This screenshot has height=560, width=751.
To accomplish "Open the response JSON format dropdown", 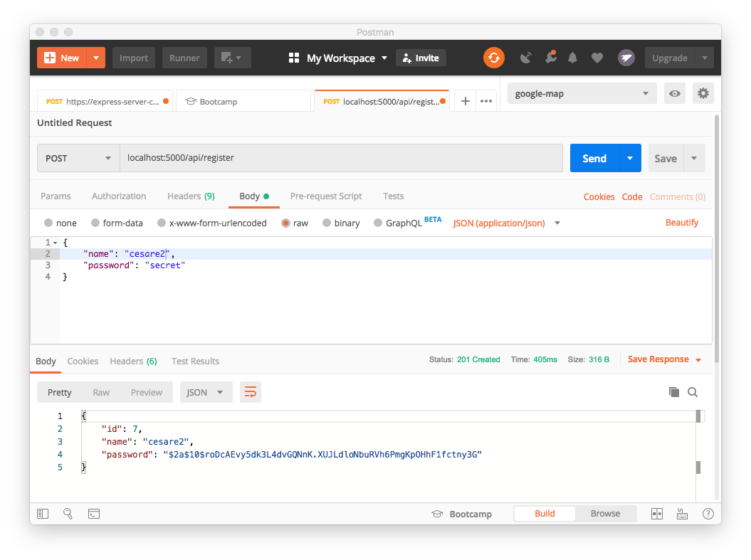I will click(x=206, y=392).
